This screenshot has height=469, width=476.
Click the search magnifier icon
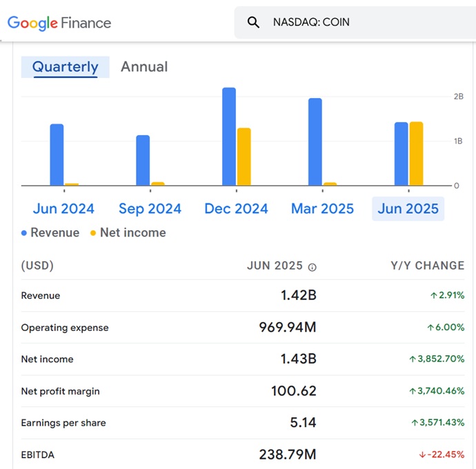(x=253, y=22)
